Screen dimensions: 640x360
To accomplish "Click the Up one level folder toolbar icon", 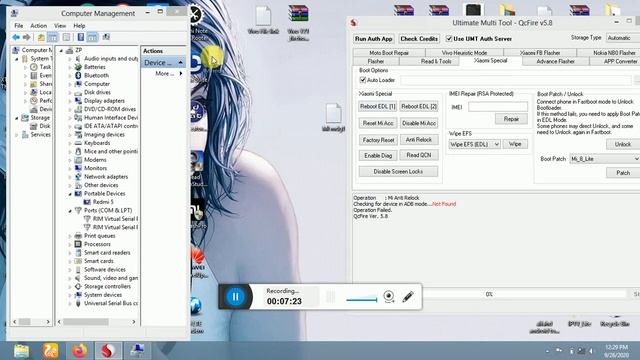I will coord(41,38).
